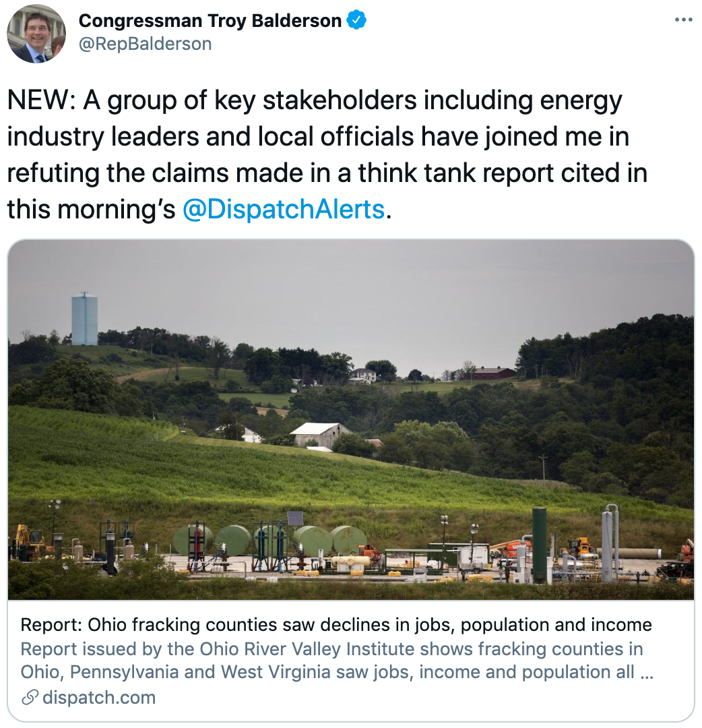The width and height of the screenshot is (702, 728).
Task: Click the "Report: Ohio fracking counties" headline
Action: tap(336, 625)
